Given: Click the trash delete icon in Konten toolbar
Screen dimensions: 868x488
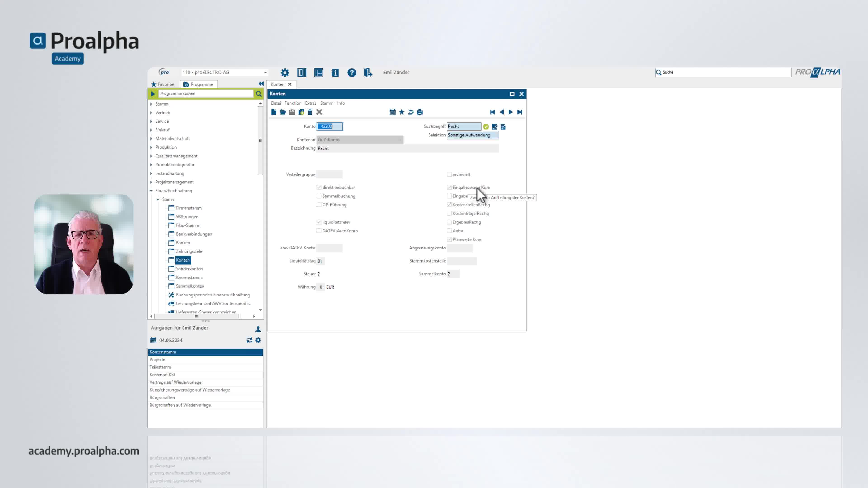Looking at the screenshot, I should point(310,112).
